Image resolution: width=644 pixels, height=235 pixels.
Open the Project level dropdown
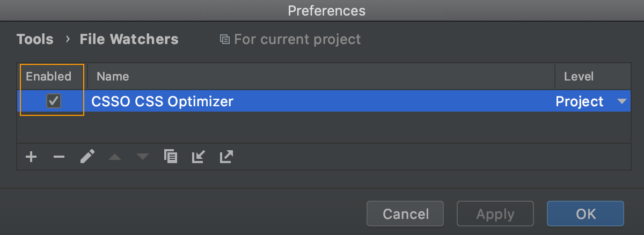[621, 101]
